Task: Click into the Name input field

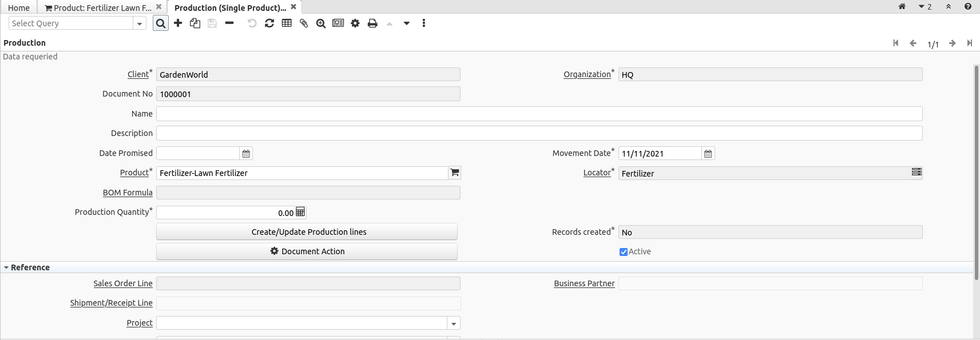Action: point(539,114)
